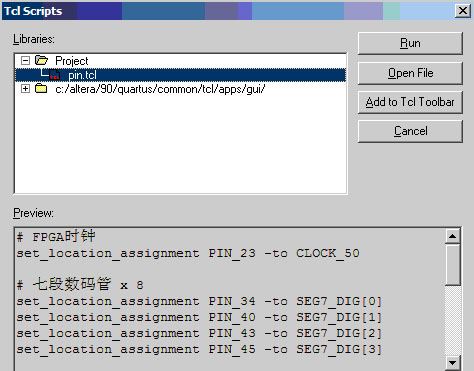The image size is (474, 371).
Task: Click the '# FPGA时钟' comment line
Action: 56,237
